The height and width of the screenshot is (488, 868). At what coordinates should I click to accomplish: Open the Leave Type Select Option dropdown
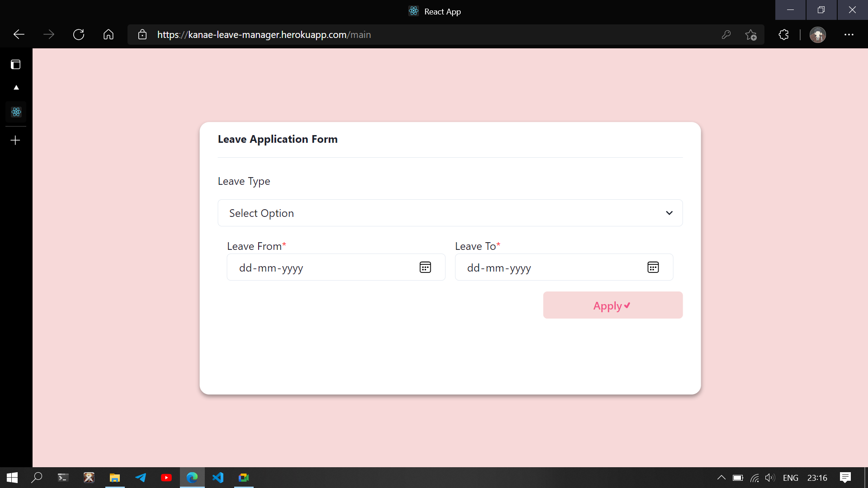449,213
